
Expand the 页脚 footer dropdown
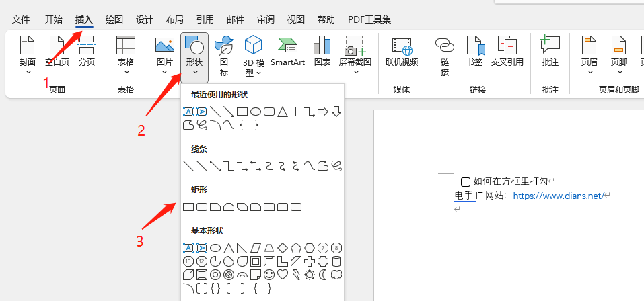point(620,73)
